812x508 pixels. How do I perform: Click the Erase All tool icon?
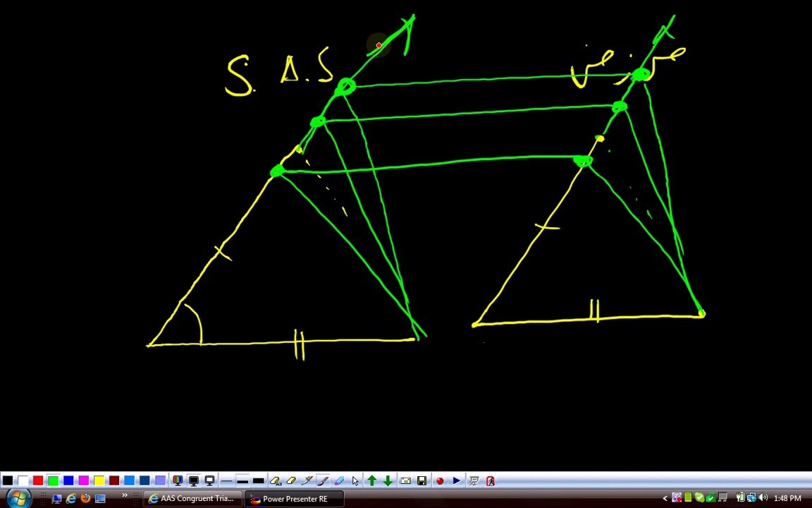276,481
